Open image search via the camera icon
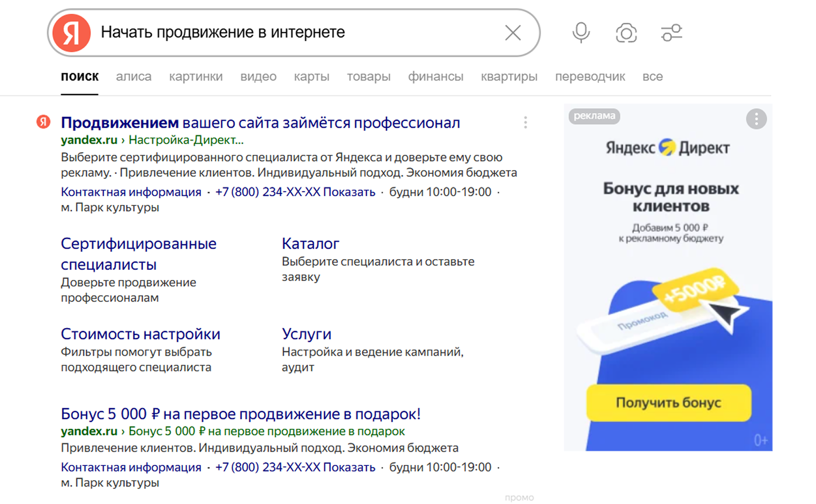This screenshot has height=504, width=816. (x=626, y=32)
